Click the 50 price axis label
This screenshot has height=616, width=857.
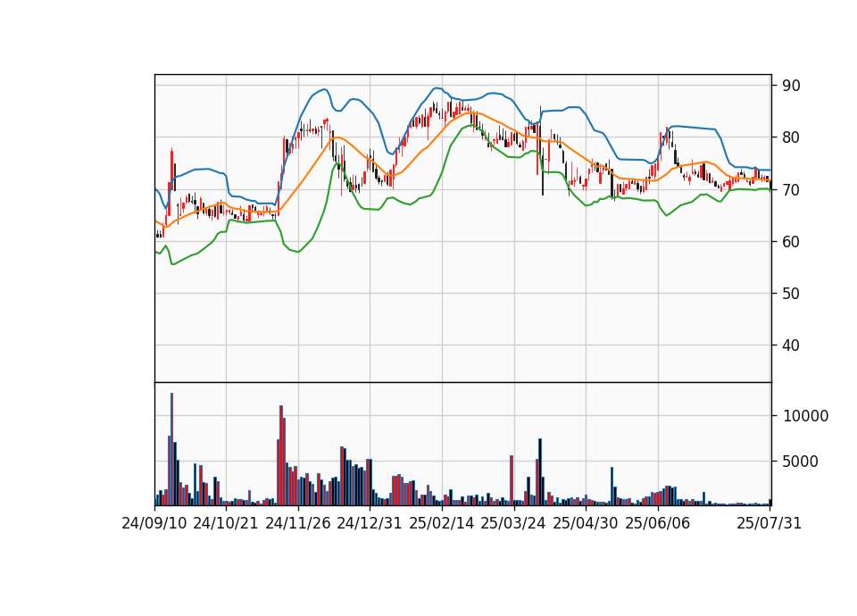pyautogui.click(x=791, y=294)
